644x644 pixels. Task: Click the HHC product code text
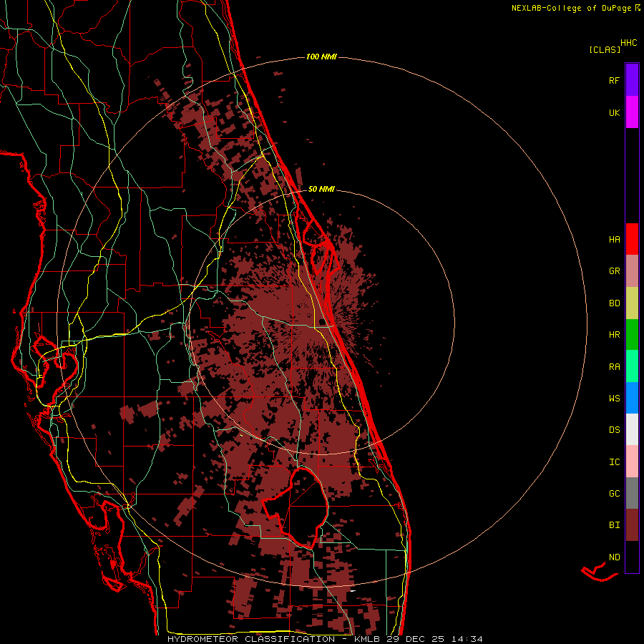pos(628,43)
